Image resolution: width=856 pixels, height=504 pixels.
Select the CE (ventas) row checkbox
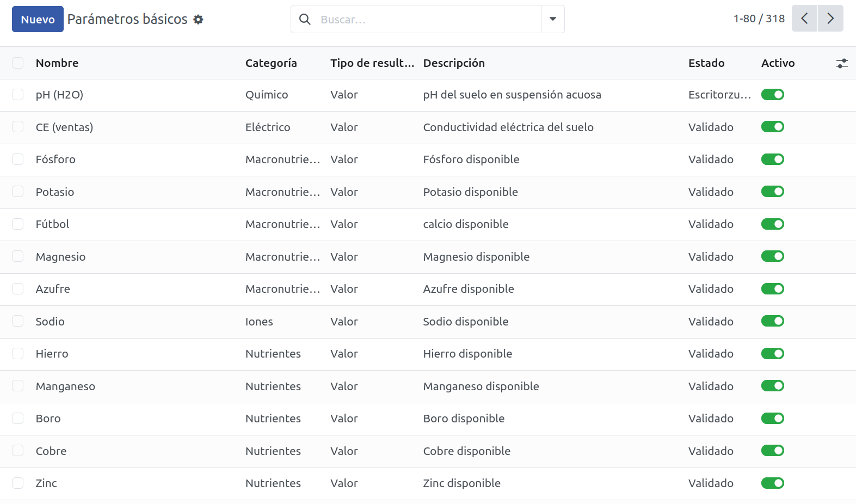18,127
